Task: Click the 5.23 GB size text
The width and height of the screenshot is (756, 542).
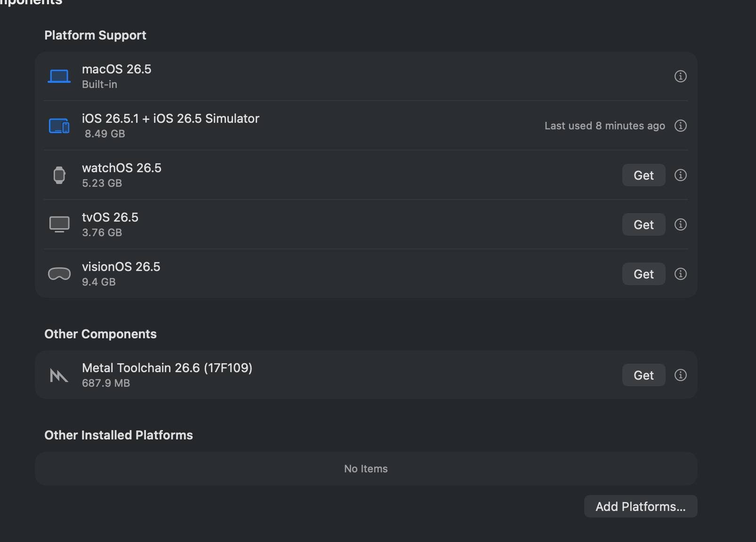Action: [102, 183]
